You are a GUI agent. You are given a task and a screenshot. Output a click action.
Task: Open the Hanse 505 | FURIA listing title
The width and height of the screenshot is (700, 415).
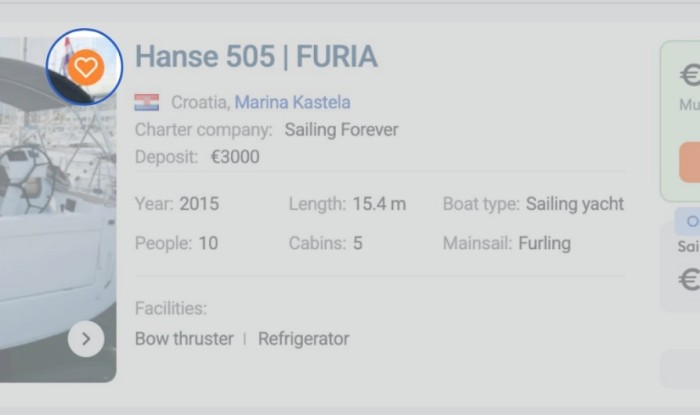tap(256, 57)
